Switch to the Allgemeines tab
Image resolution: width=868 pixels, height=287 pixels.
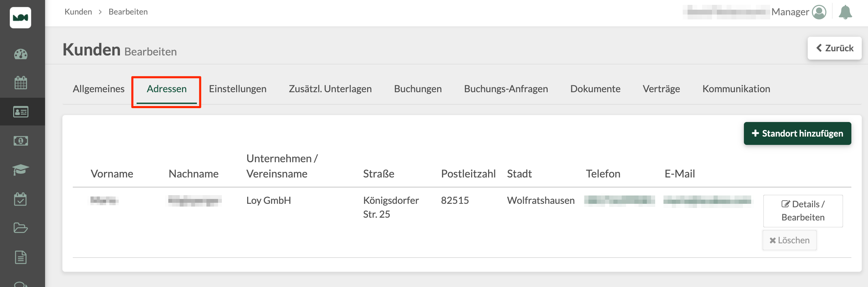coord(98,89)
